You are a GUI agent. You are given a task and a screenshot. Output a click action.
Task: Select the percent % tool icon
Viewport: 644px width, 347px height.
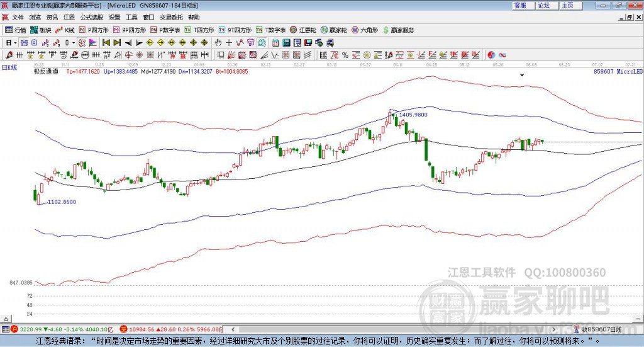coord(345,55)
